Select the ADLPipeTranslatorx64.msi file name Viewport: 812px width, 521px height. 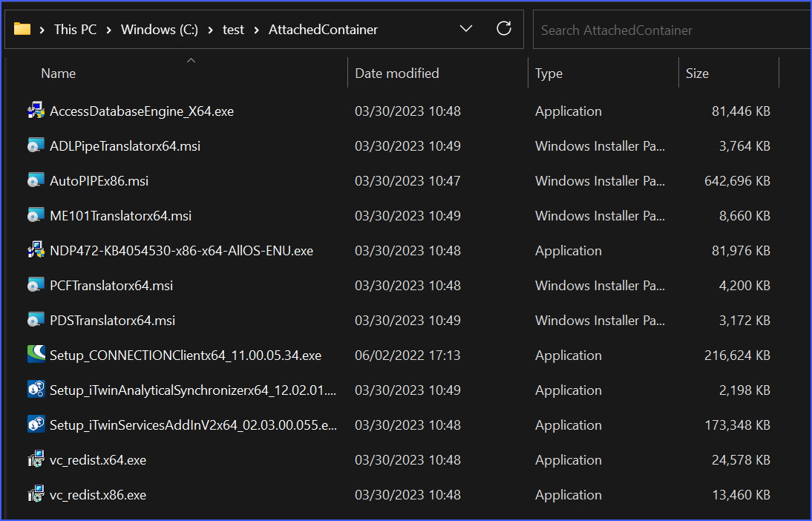coord(125,146)
